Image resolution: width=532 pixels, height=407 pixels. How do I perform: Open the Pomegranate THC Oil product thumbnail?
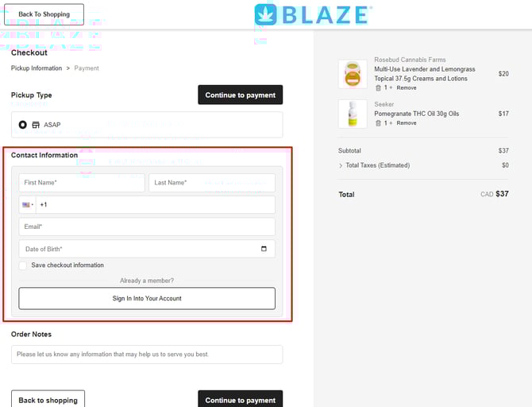(353, 114)
